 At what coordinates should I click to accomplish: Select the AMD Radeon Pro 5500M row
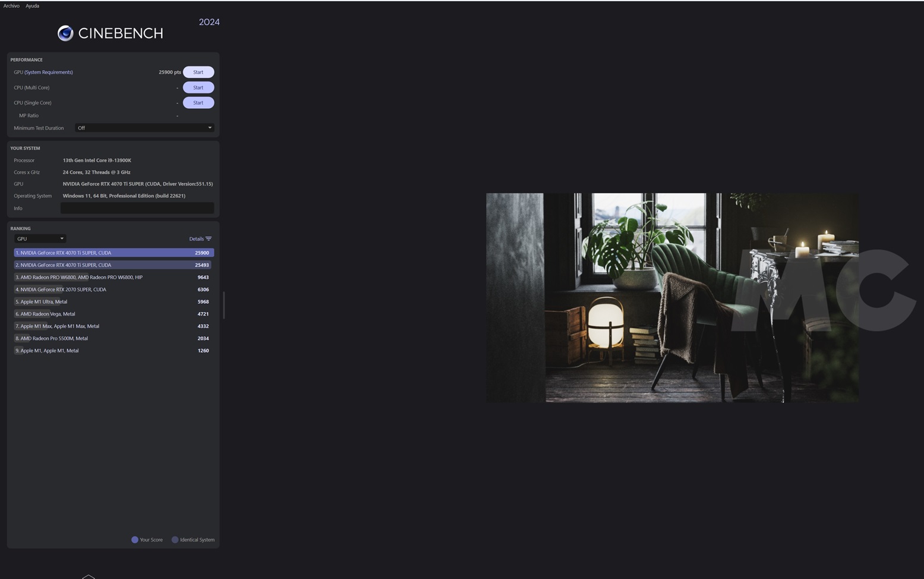113,338
